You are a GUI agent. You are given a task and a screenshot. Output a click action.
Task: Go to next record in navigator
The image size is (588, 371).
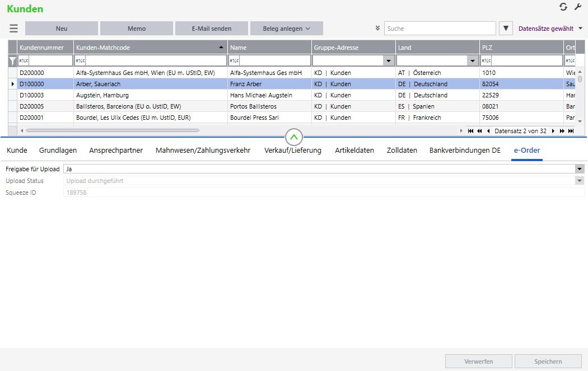pos(553,131)
